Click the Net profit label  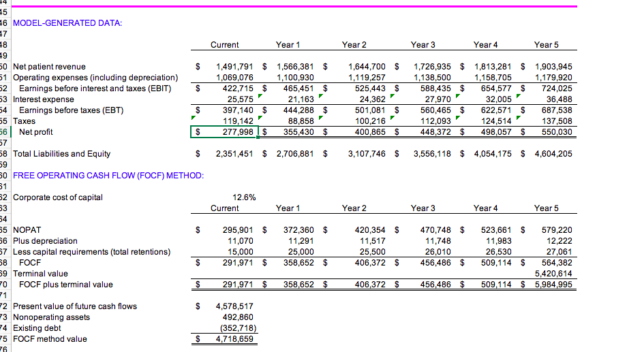(x=35, y=131)
